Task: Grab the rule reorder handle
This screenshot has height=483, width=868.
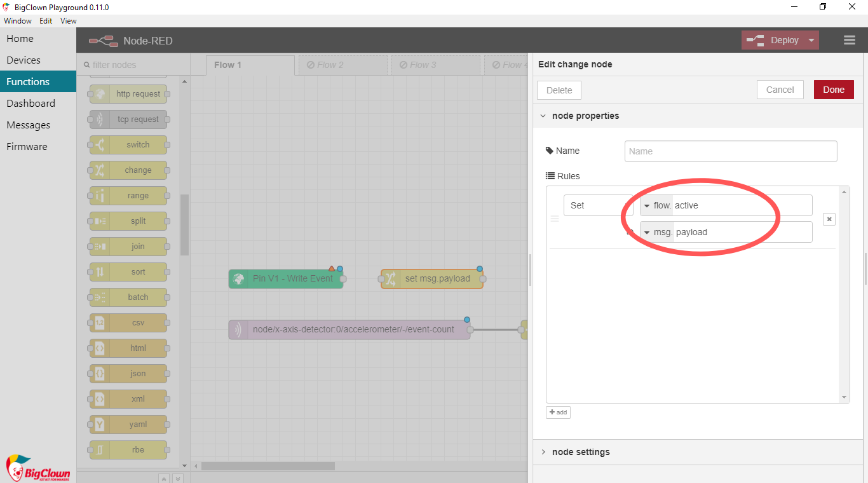Action: 555,219
